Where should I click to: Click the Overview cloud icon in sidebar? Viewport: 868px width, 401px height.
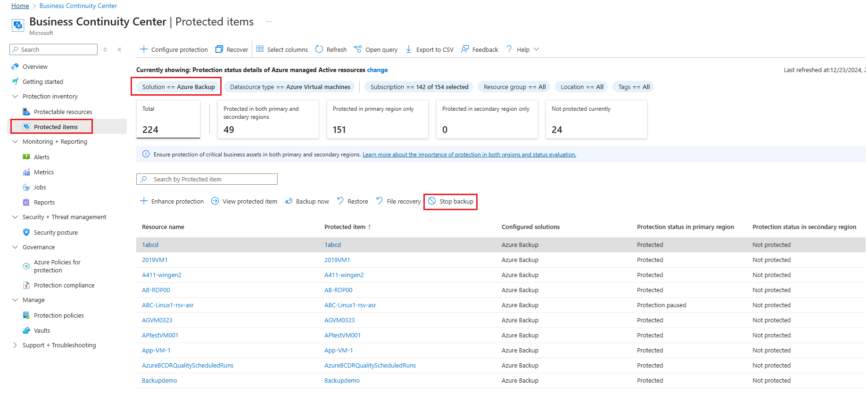coord(15,67)
